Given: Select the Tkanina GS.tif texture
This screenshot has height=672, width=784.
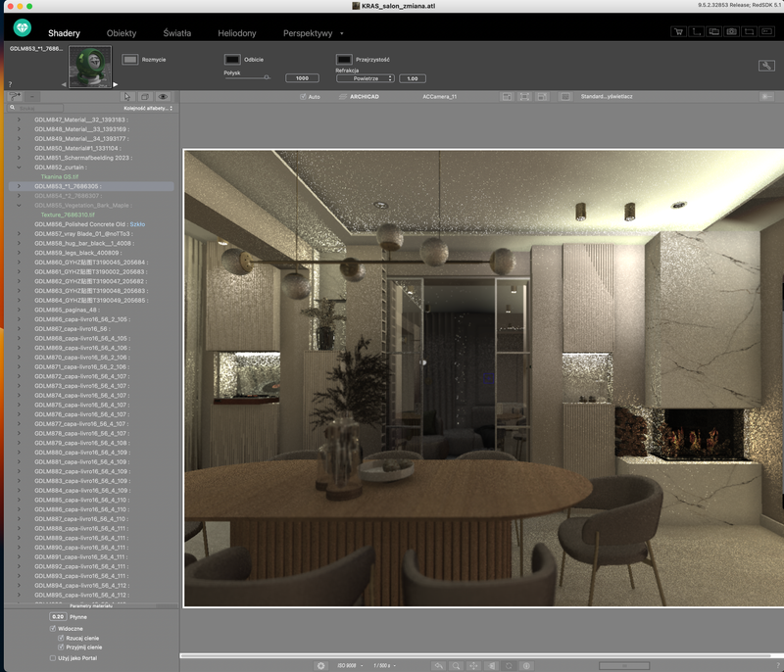Looking at the screenshot, I should [60, 176].
